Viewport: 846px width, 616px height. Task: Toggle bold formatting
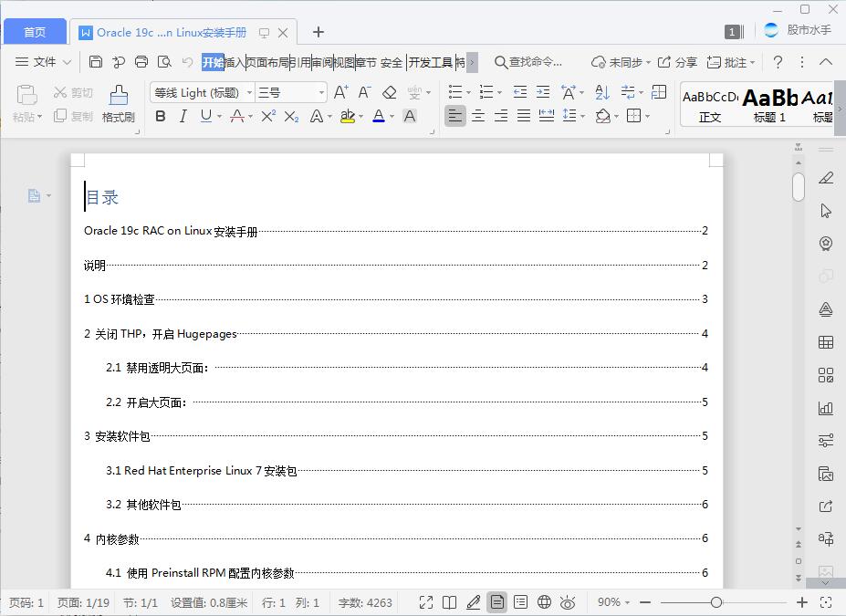[161, 116]
